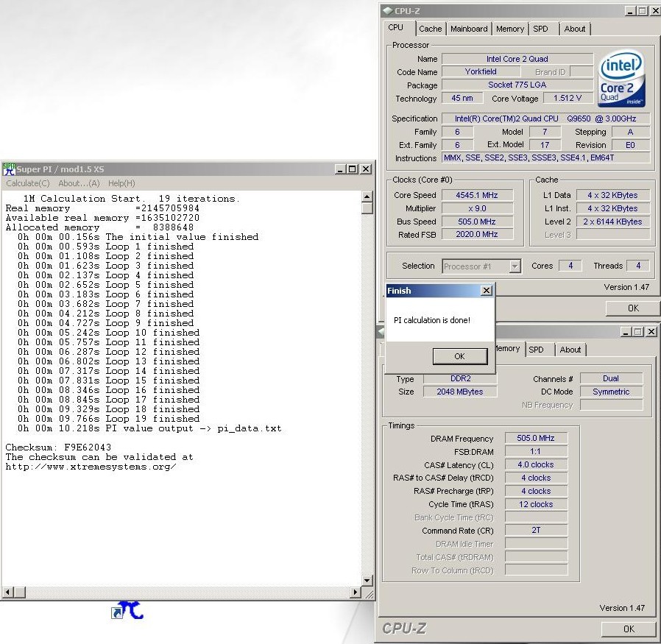Click the Super PI horizontal scrollbar thumb
This screenshot has height=644, width=661.
(20, 592)
